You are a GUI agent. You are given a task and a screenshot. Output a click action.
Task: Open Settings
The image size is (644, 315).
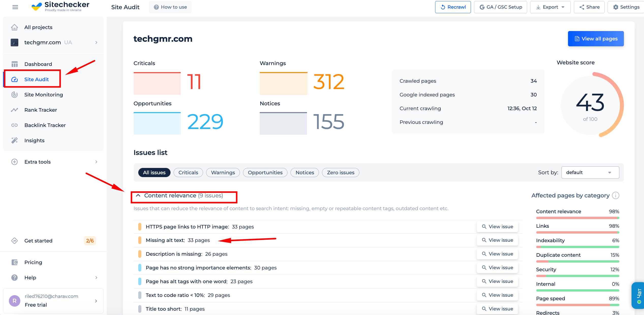626,7
